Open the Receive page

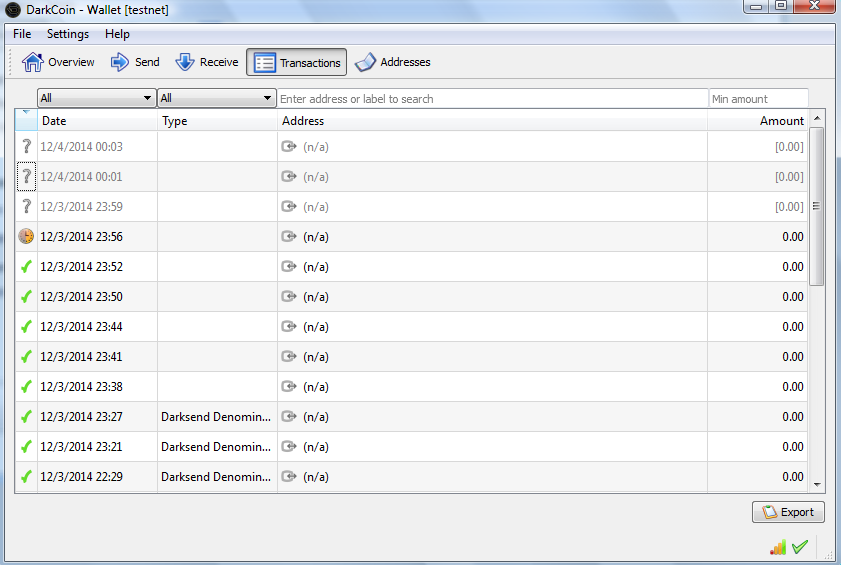[206, 62]
